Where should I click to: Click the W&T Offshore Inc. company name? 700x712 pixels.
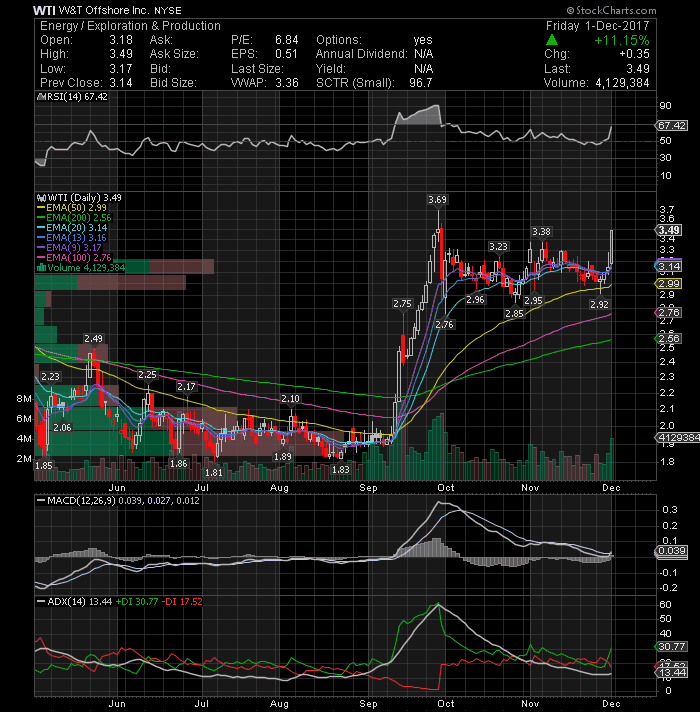coord(104,10)
